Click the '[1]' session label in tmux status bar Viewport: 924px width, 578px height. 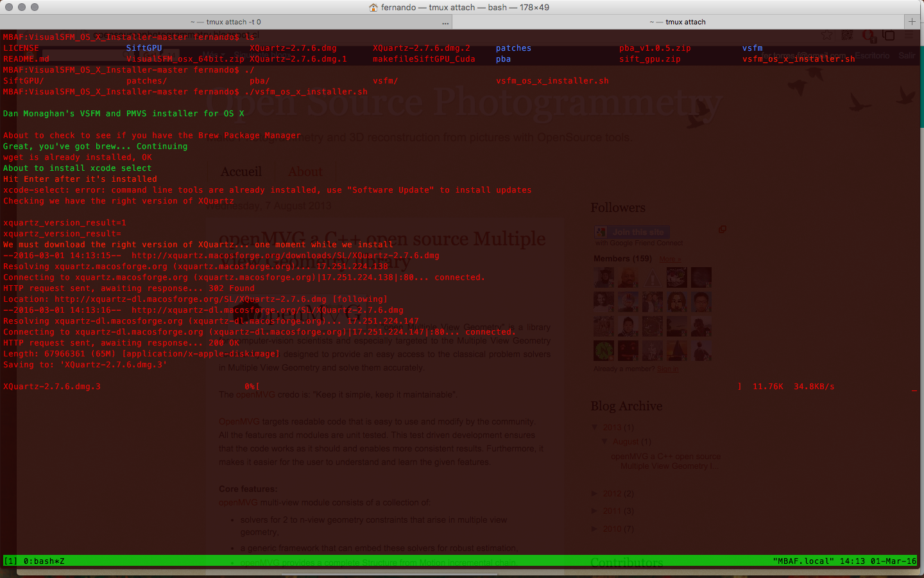[x=11, y=561]
